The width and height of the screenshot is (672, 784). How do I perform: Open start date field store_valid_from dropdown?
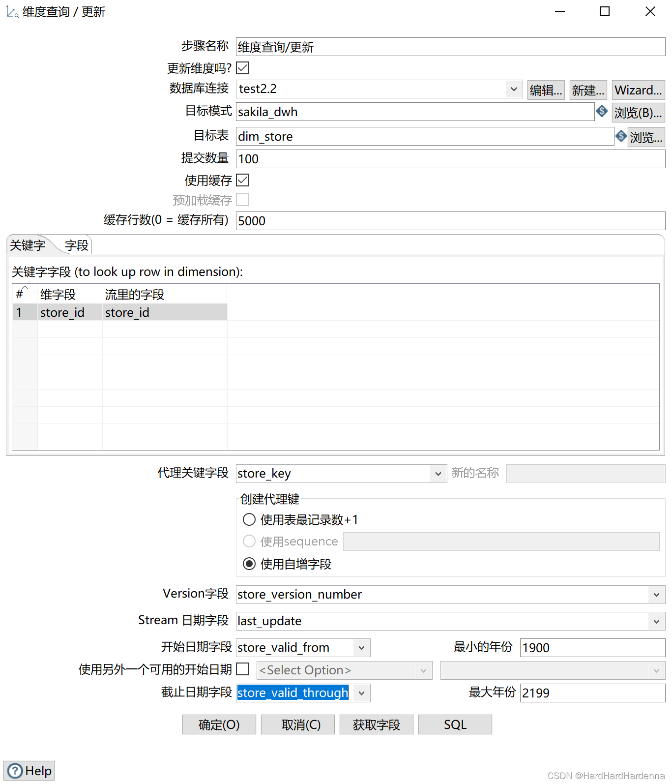click(361, 648)
